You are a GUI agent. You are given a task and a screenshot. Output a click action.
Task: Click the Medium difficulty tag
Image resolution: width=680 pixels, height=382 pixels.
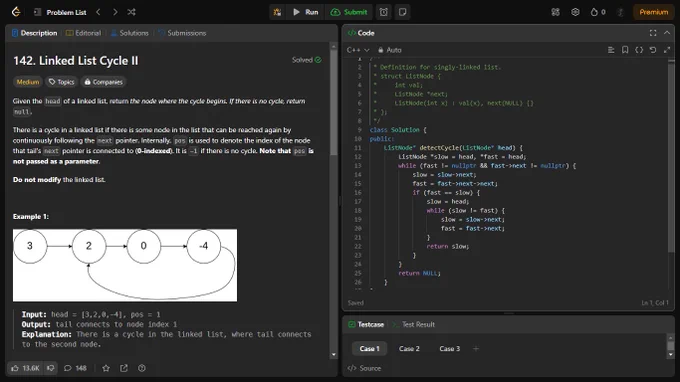tap(28, 82)
